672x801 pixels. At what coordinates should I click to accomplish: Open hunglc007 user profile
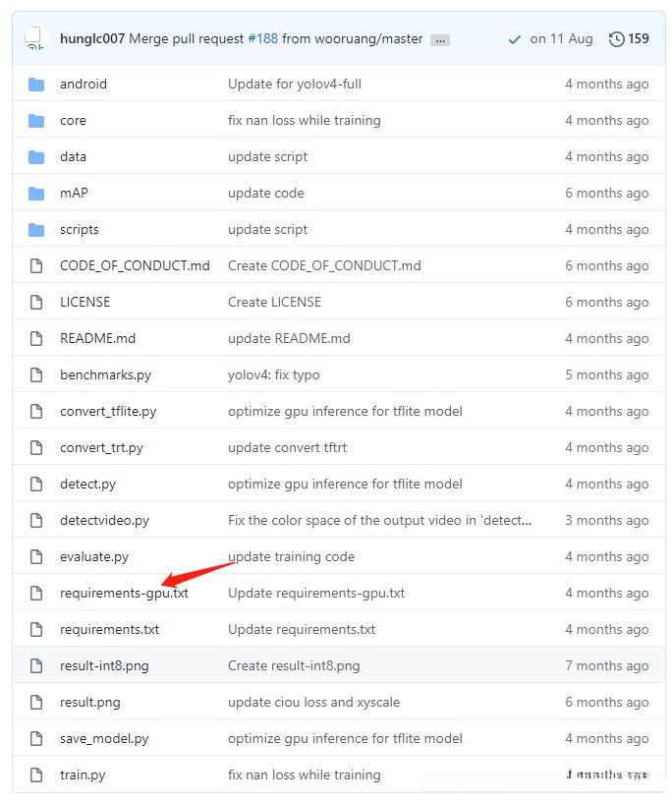coord(92,39)
